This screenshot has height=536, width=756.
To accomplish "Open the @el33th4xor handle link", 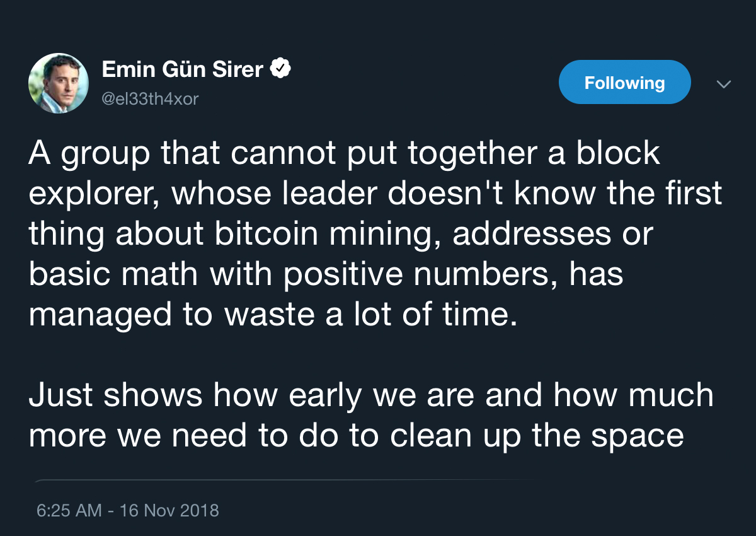I will click(150, 99).
